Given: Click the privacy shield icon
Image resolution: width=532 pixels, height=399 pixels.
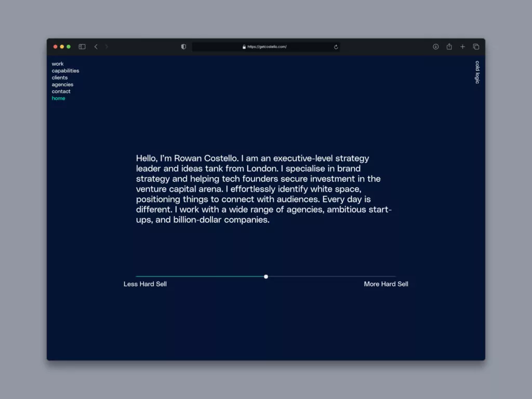Looking at the screenshot, I should (183, 47).
